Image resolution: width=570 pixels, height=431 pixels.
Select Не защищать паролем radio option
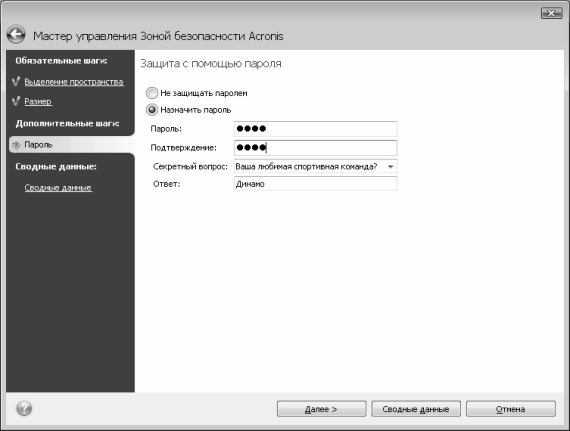click(x=152, y=93)
